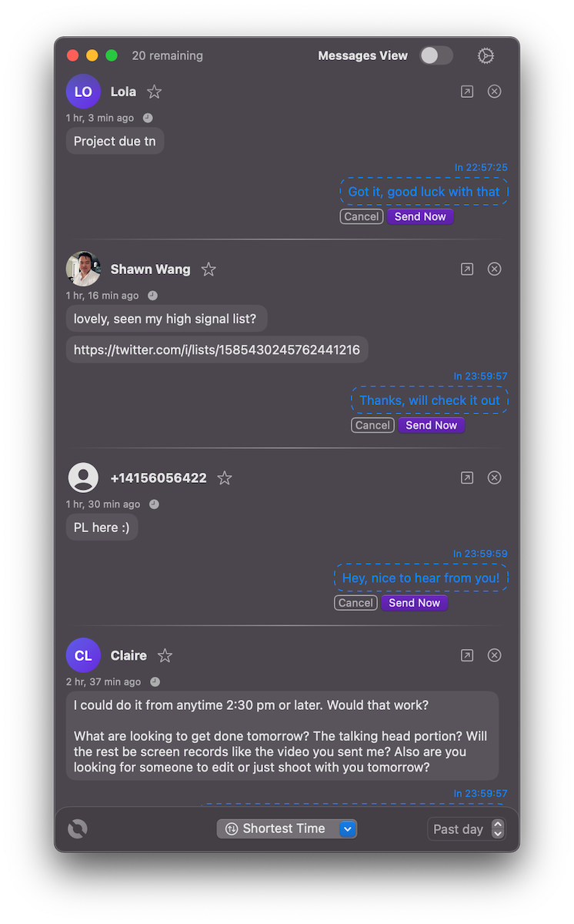Click the clock icon beside Lola's timestamp
Image resolution: width=574 pixels, height=924 pixels.
(148, 119)
